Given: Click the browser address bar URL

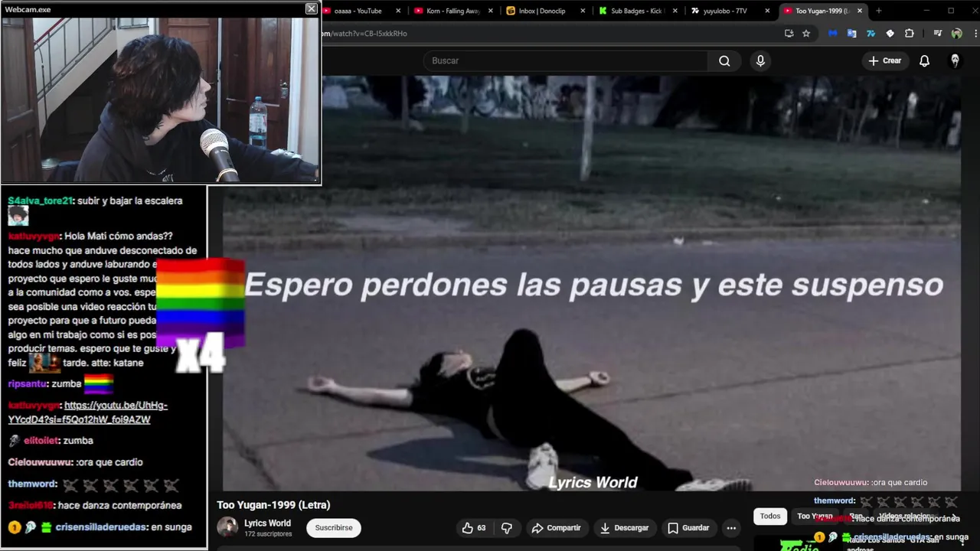Looking at the screenshot, I should pos(364,34).
